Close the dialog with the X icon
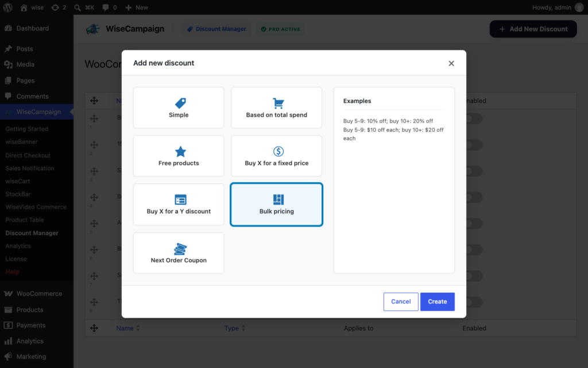This screenshot has width=588, height=368. pos(451,63)
